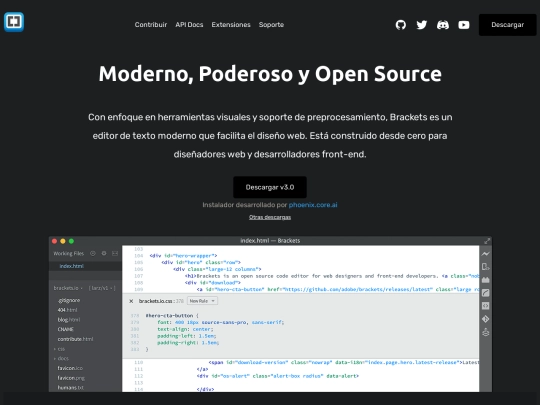Click the Live Preview lightning icon in screenshot
The height and width of the screenshot is (405, 540).
coord(486,254)
